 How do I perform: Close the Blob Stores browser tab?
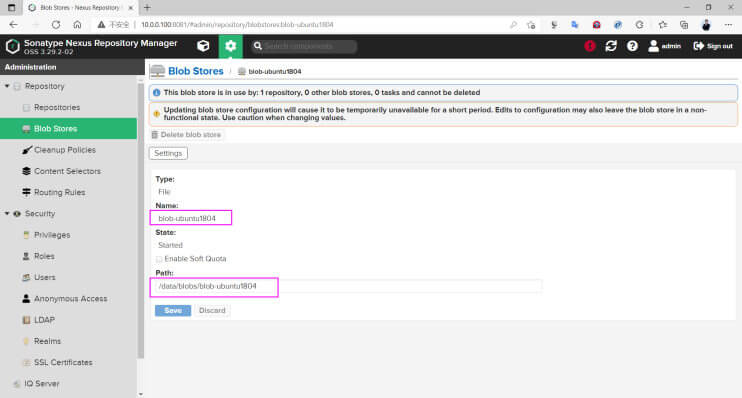point(131,8)
